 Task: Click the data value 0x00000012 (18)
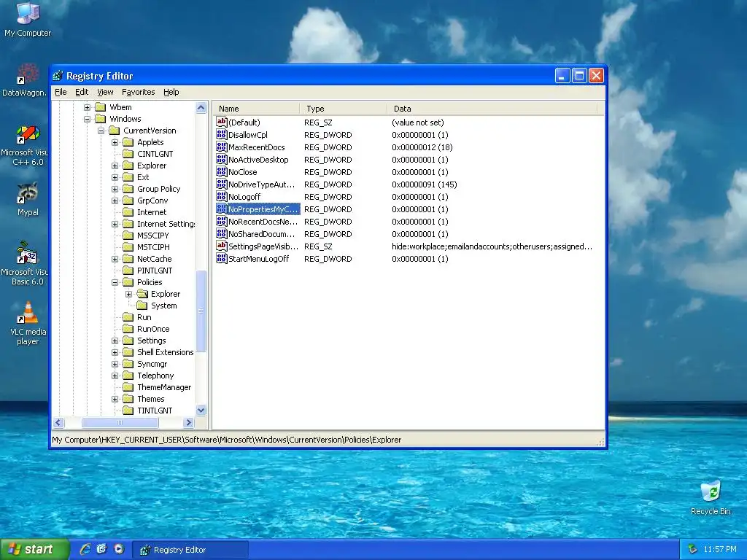point(422,147)
